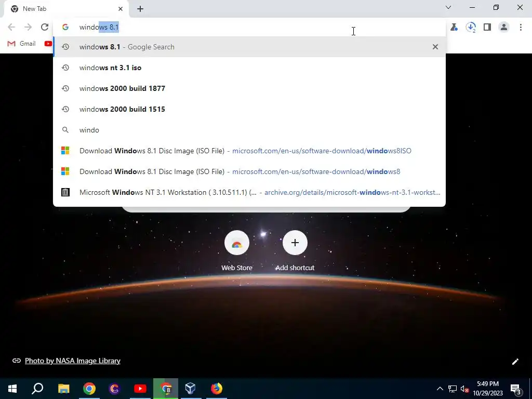This screenshot has height=399, width=532.
Task: Open Google Chrome taskbar icon
Action: pyautogui.click(x=89, y=389)
